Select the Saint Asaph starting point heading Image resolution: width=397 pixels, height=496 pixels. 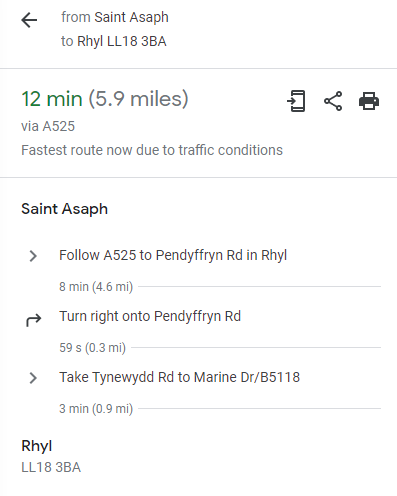pos(64,209)
